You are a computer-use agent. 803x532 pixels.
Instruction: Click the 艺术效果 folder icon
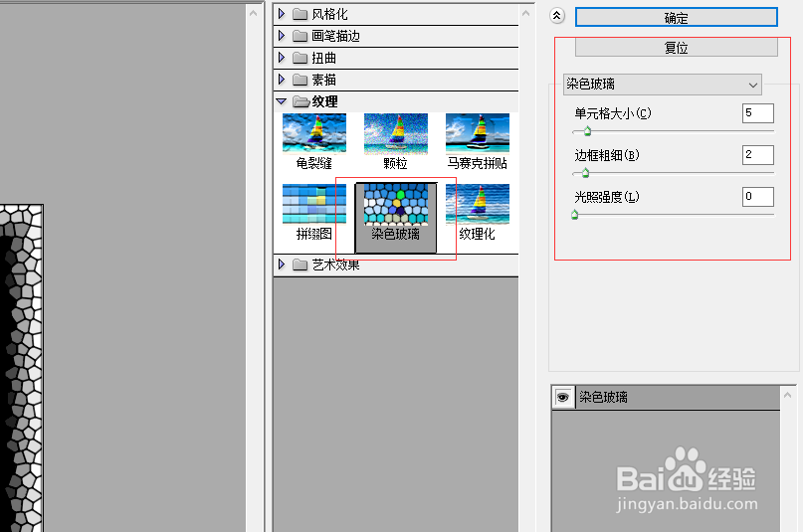coord(301,265)
